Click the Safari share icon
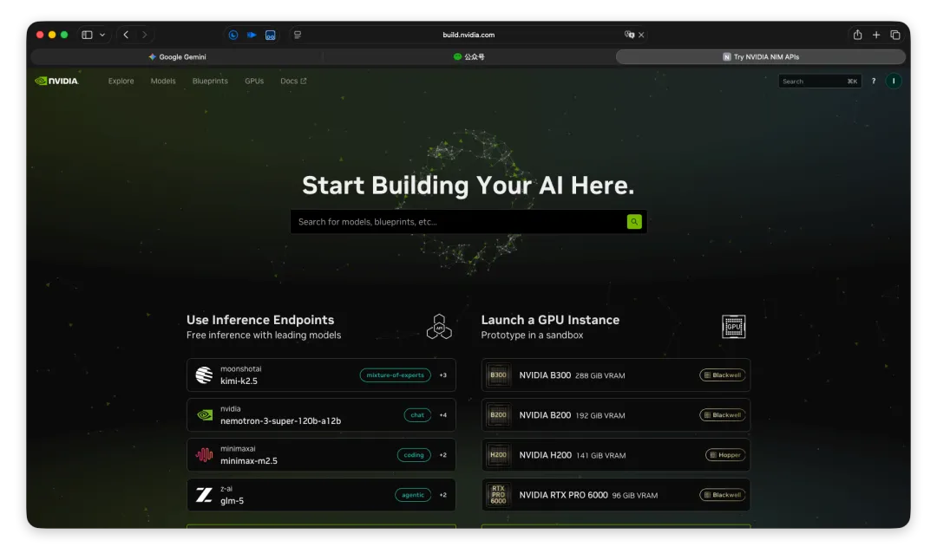 857,35
